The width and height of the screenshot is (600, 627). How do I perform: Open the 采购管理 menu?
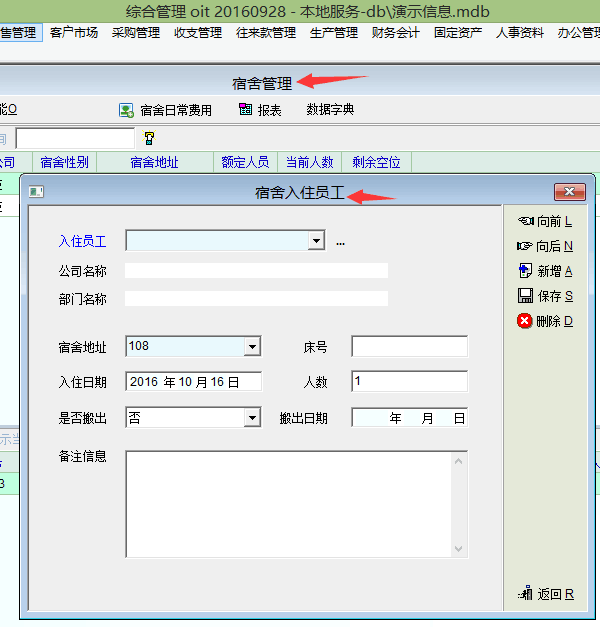pos(136,33)
